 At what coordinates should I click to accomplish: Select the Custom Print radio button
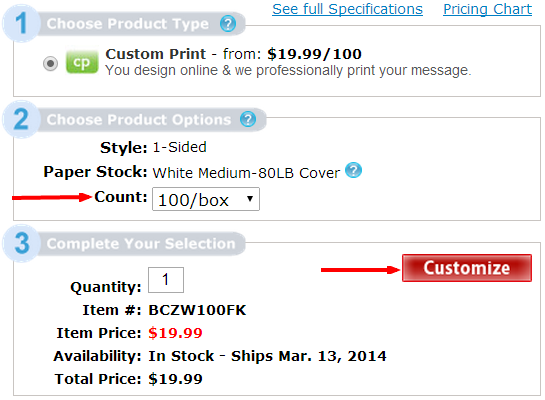point(50,64)
